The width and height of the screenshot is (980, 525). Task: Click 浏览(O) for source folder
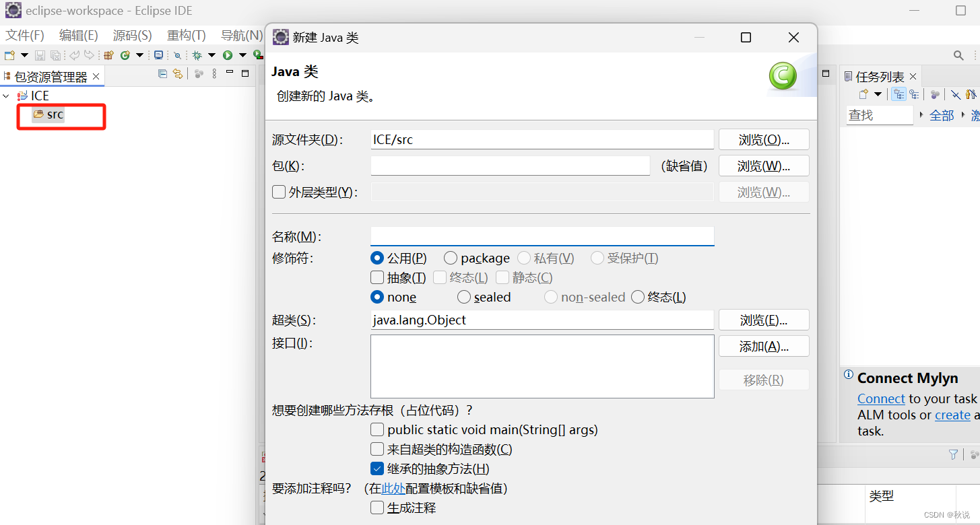764,139
